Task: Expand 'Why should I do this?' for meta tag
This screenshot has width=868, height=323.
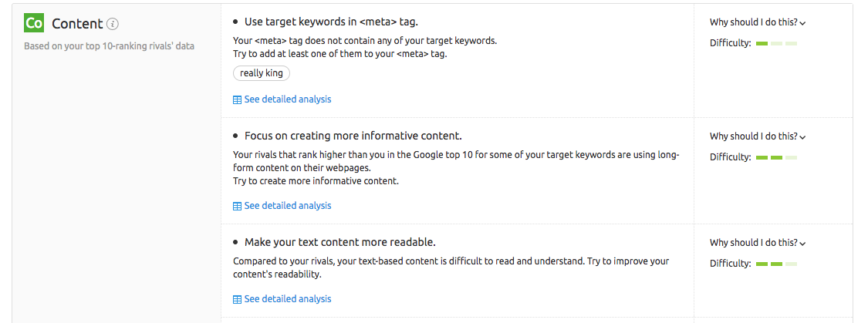Action: pyautogui.click(x=753, y=22)
